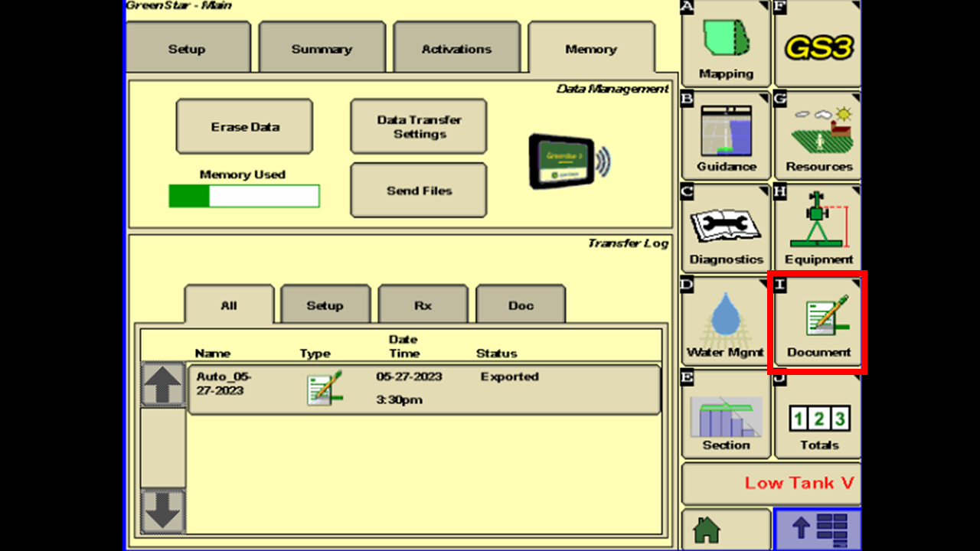Screen dimensions: 980x551
Task: Select the Memory tab
Action: point(591,48)
